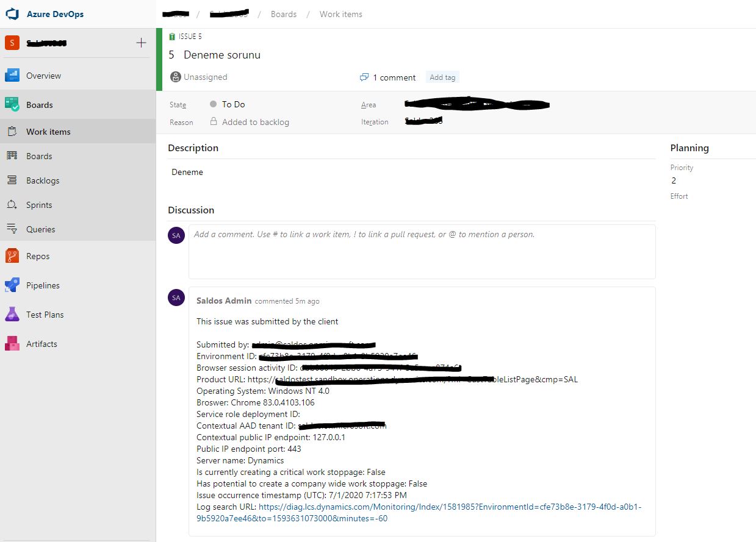
Task: Click SA avatar beside Saldos Admin comment
Action: (176, 298)
